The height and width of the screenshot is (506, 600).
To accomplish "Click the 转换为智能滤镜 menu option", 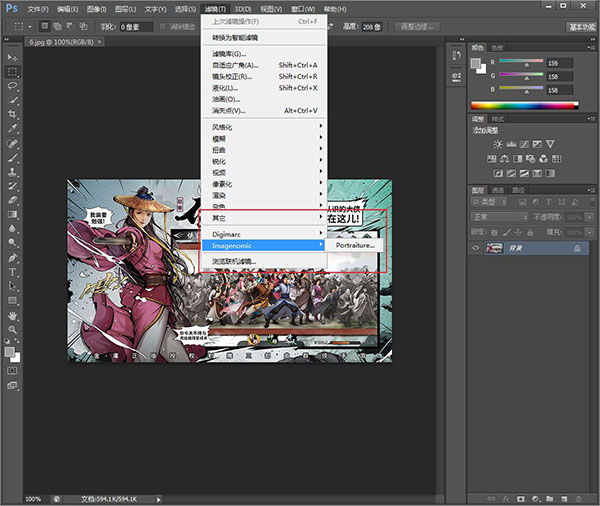I will pos(234,37).
